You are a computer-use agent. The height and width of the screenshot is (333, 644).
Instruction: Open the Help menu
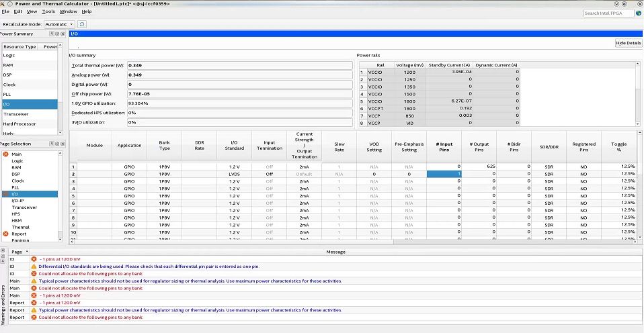pos(87,11)
